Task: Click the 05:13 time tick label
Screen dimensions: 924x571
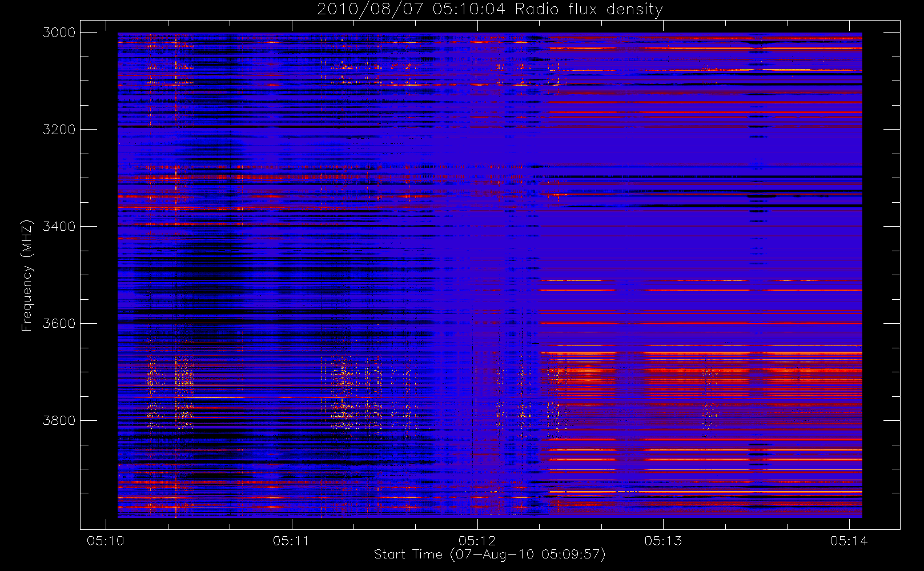Action: [663, 541]
